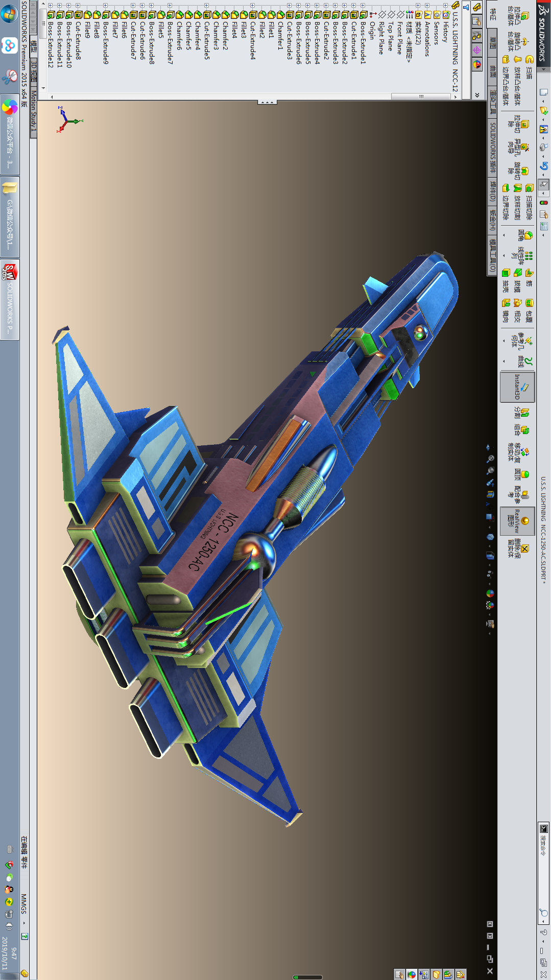Screen dimensions: 551x980
Task: Expand the 实体(22) solid bodies node
Action: point(418,6)
